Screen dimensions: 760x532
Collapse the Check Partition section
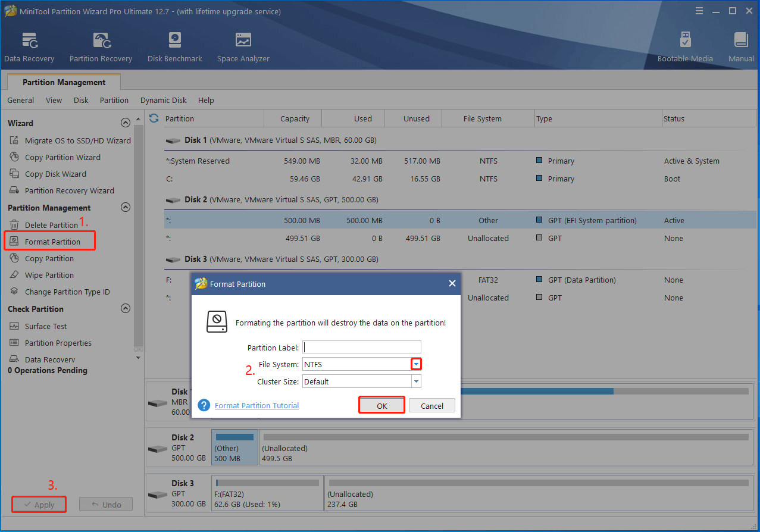[125, 309]
